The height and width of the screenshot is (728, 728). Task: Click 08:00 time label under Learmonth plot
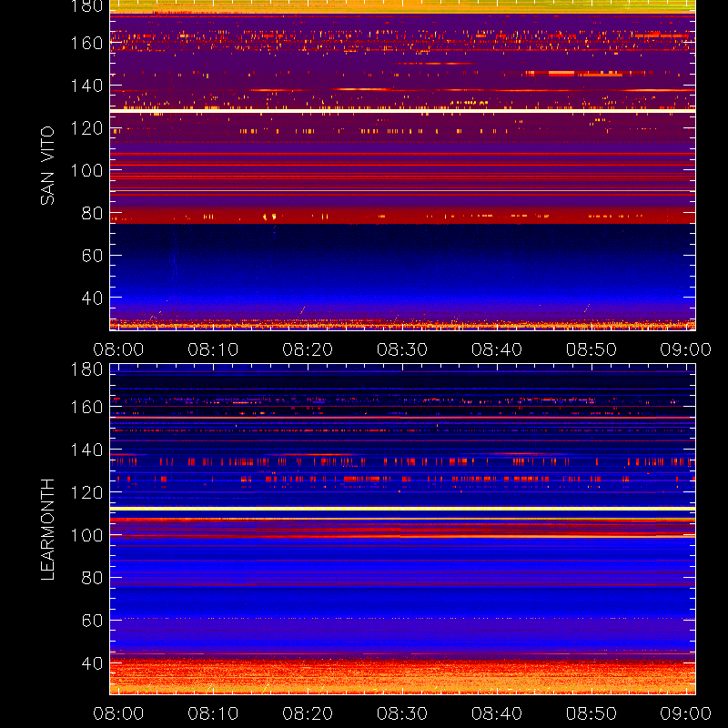118,713
